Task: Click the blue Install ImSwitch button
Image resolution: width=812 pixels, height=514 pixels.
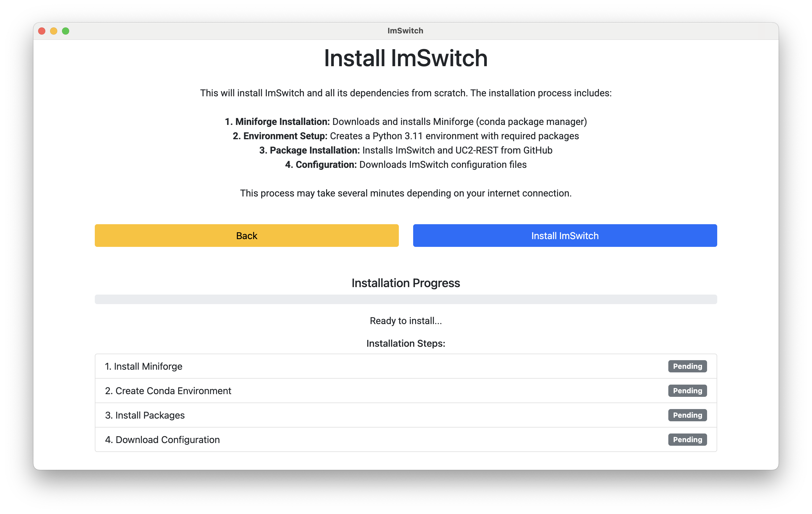Action: point(565,236)
